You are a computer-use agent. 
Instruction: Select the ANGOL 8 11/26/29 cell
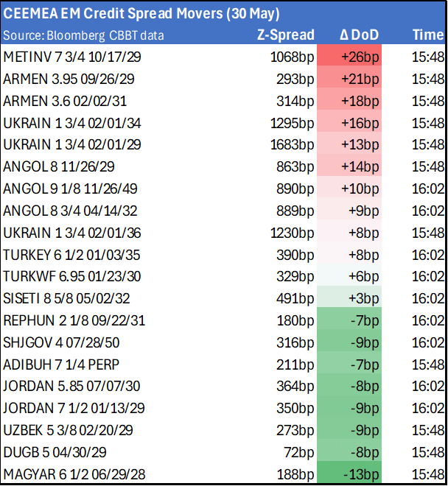(x=58, y=167)
